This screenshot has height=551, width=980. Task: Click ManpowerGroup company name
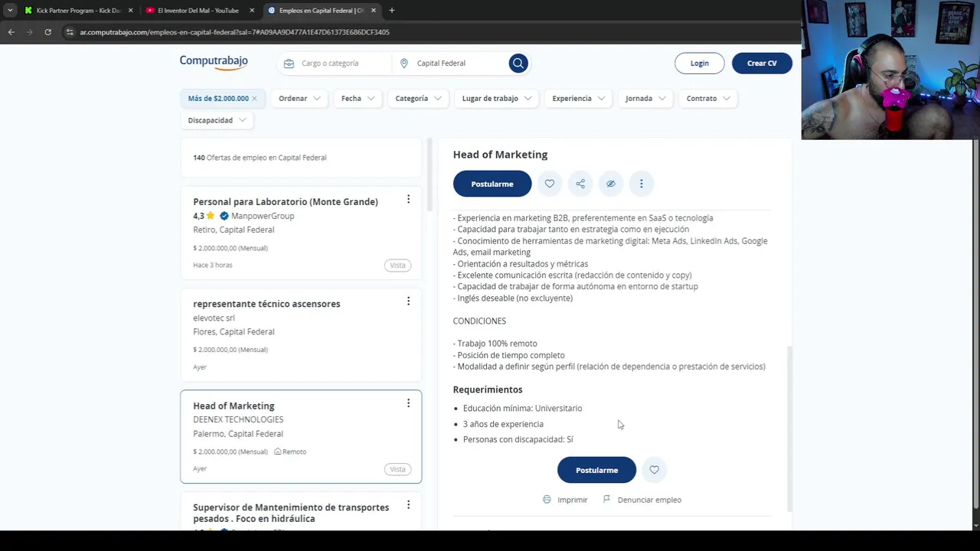pyautogui.click(x=263, y=216)
